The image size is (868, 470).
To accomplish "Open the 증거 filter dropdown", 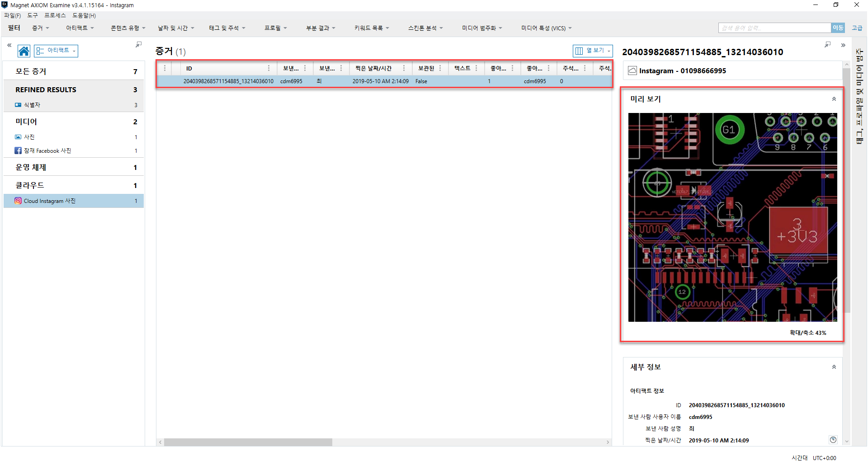I will tap(41, 28).
